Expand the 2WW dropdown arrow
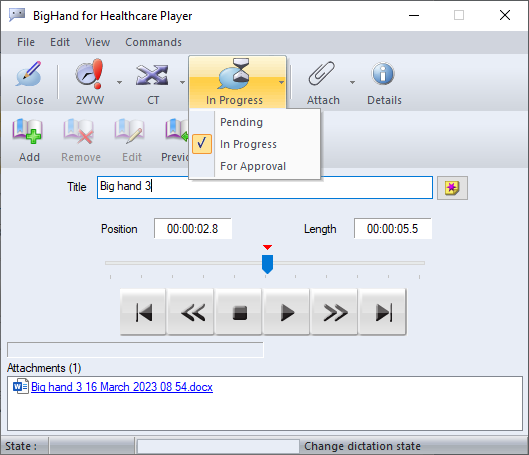The width and height of the screenshot is (529, 455). click(119, 82)
